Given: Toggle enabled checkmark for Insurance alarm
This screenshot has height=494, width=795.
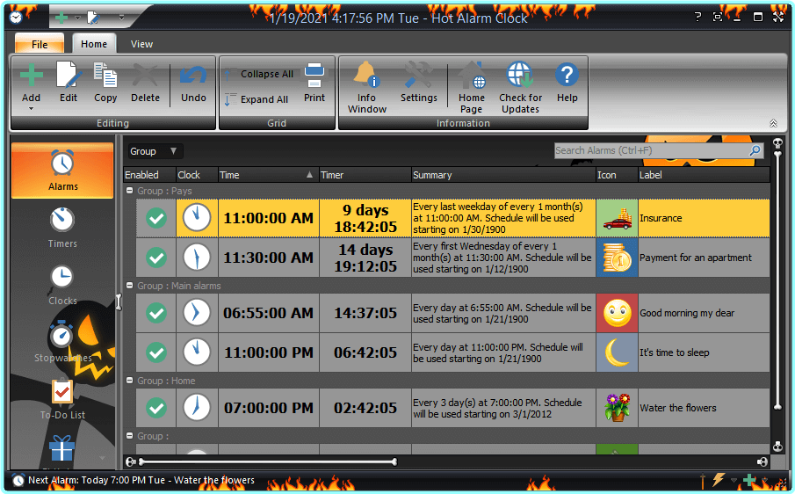Looking at the screenshot, I should (156, 218).
